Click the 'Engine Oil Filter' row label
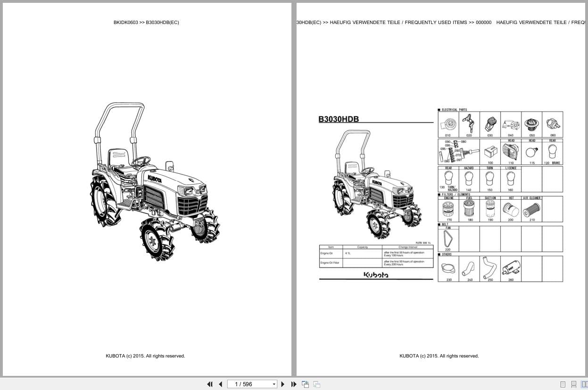 (x=330, y=263)
